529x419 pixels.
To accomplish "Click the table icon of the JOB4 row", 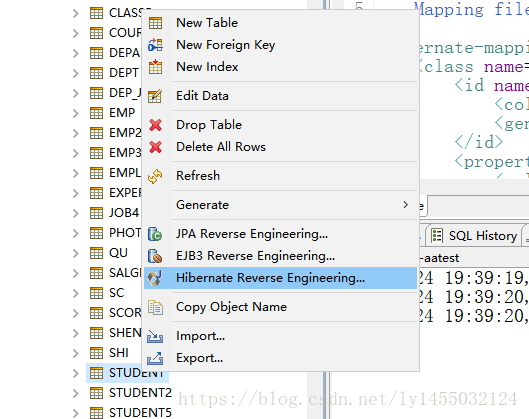I will (96, 213).
